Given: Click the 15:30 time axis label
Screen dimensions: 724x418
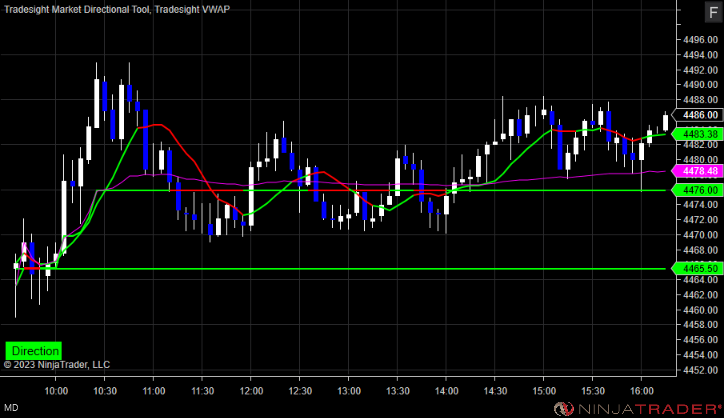Looking at the screenshot, I should point(593,391).
